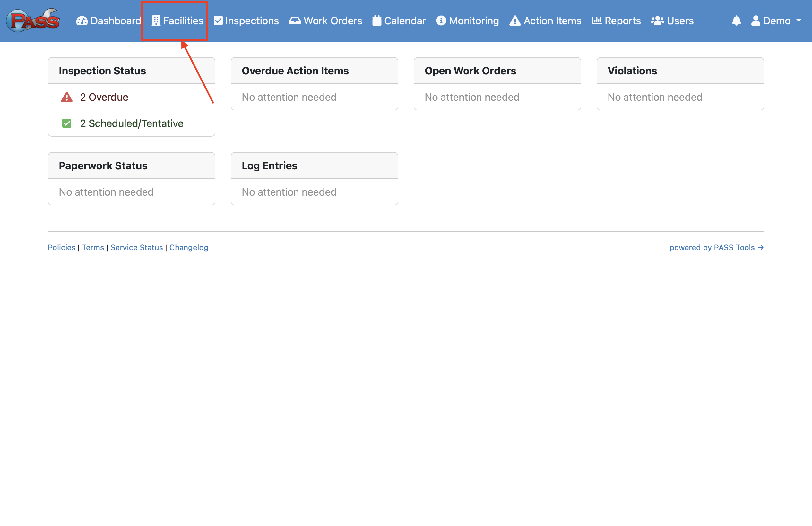Screen dimensions: 812x526
Task: Click the Dashboard gauge icon
Action: (82, 21)
